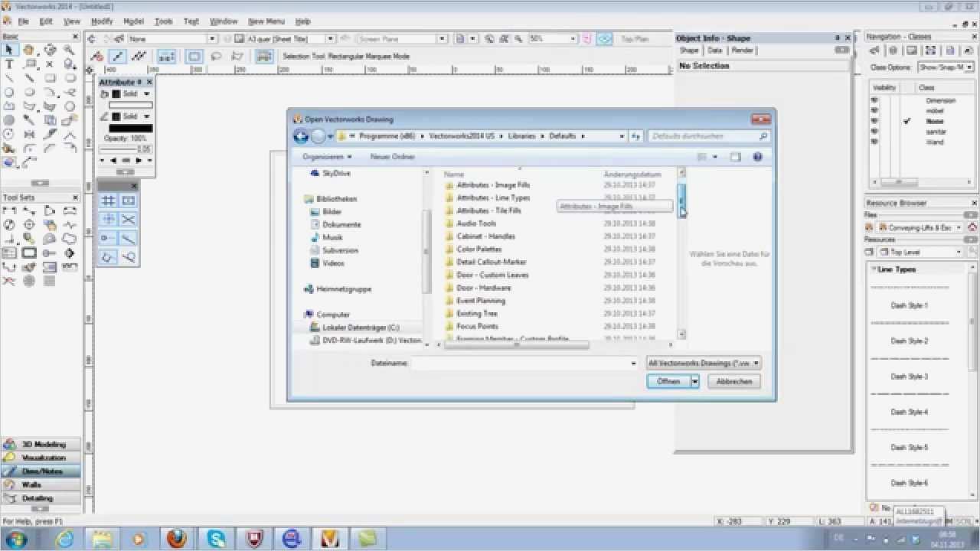The height and width of the screenshot is (551, 980).
Task: Click the active class checkmark for None
Action: [x=906, y=121]
